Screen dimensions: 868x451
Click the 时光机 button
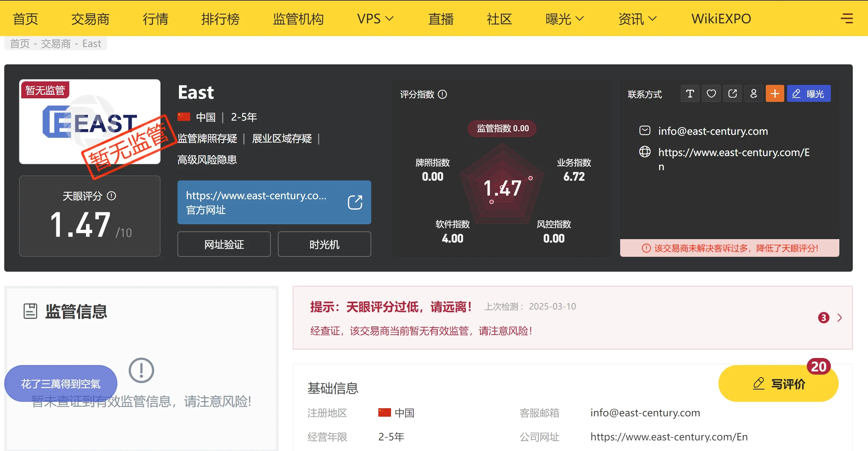pos(325,244)
